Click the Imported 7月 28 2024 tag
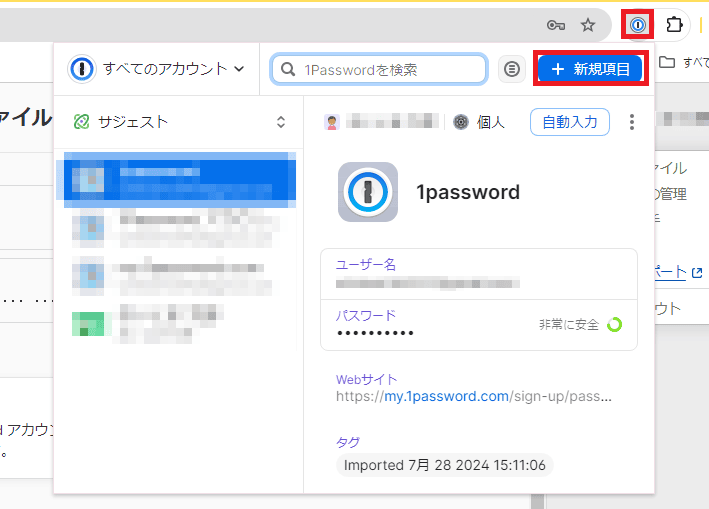The height and width of the screenshot is (509, 709). 444,465
